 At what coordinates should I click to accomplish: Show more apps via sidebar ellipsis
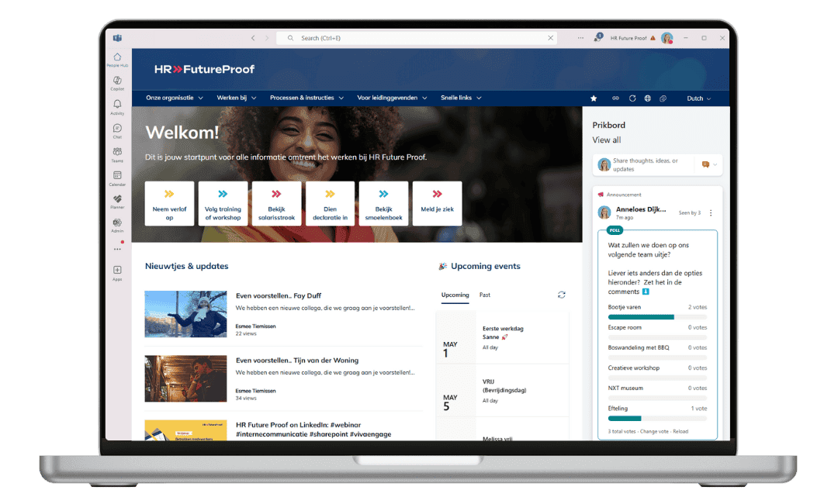click(117, 249)
